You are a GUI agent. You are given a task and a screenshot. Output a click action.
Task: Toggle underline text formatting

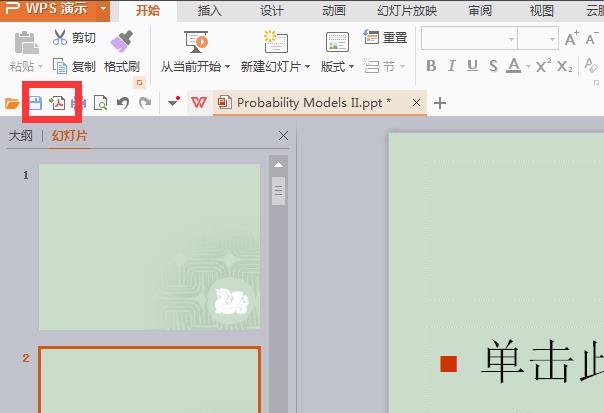472,66
